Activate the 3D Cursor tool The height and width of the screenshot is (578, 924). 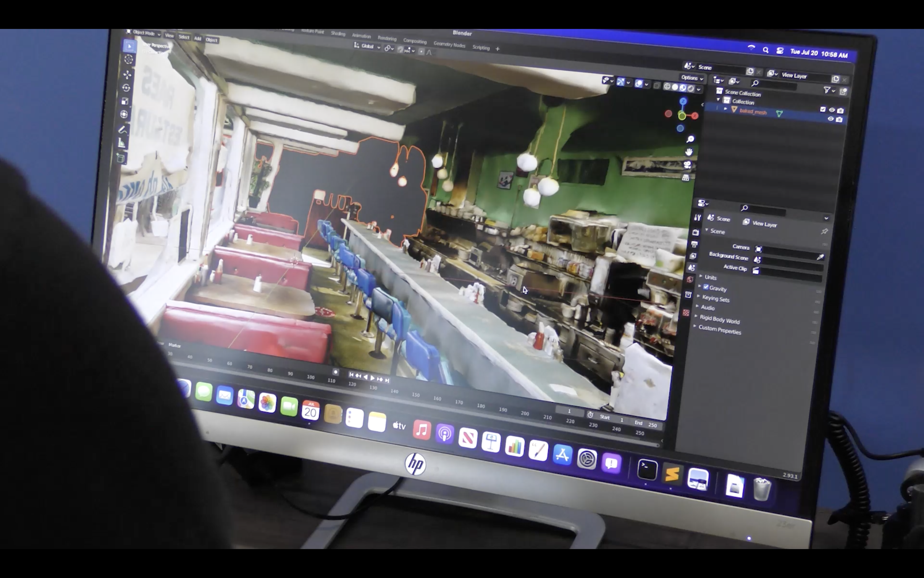(129, 60)
